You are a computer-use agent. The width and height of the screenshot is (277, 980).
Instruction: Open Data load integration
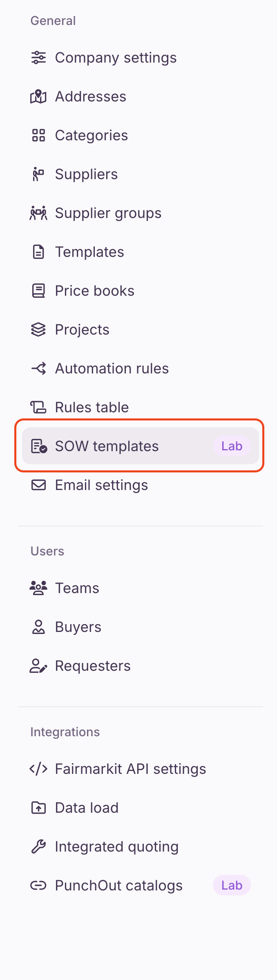87,808
